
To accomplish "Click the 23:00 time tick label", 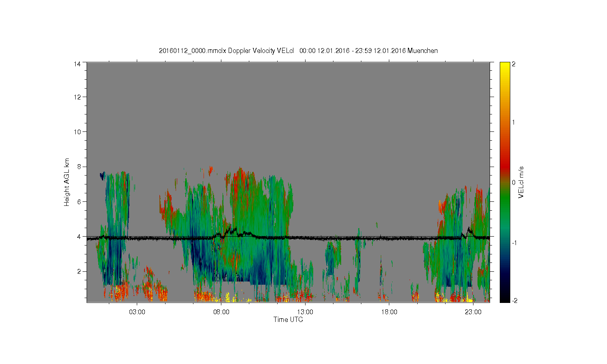I will coord(473,312).
